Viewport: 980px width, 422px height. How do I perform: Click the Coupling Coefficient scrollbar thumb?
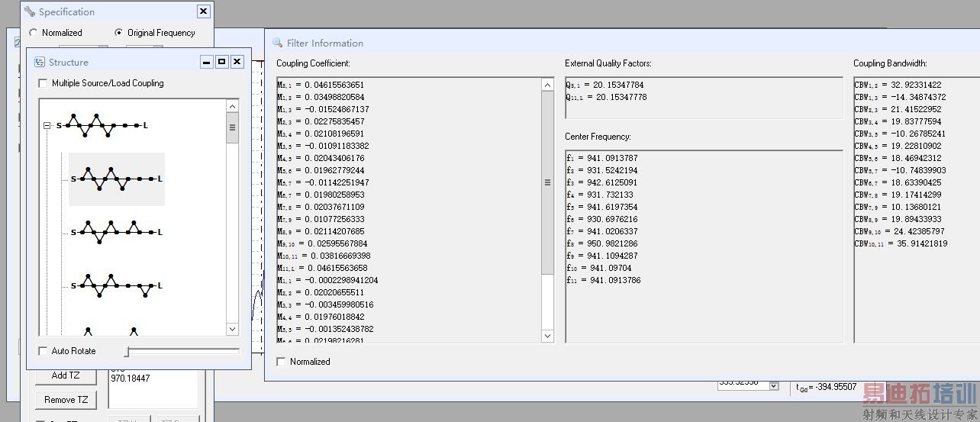click(x=547, y=183)
